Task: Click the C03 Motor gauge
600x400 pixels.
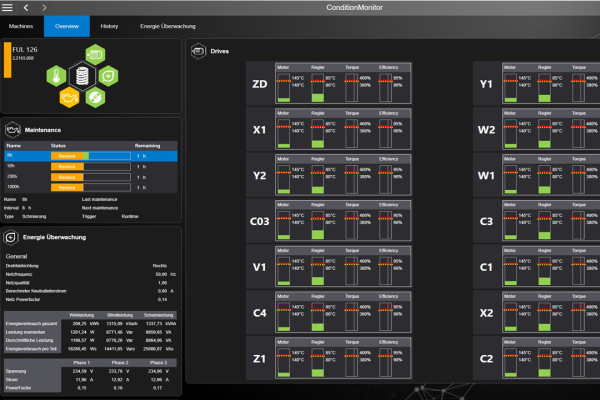Action: point(284,225)
